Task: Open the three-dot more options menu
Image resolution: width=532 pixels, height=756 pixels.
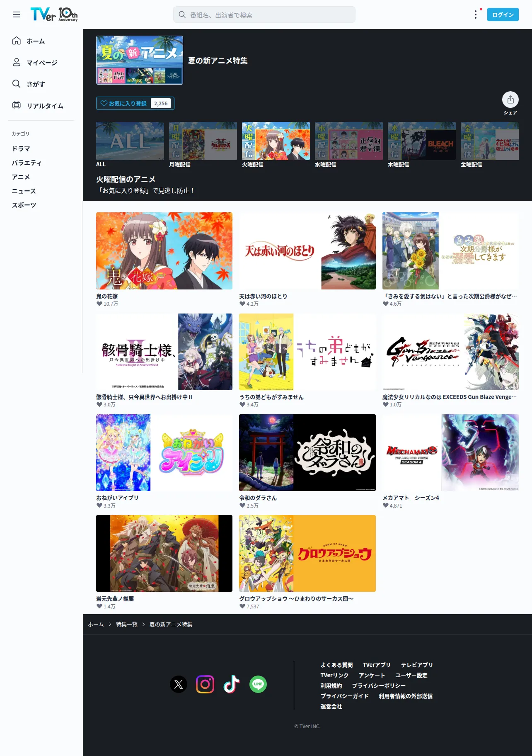Action: [476, 15]
